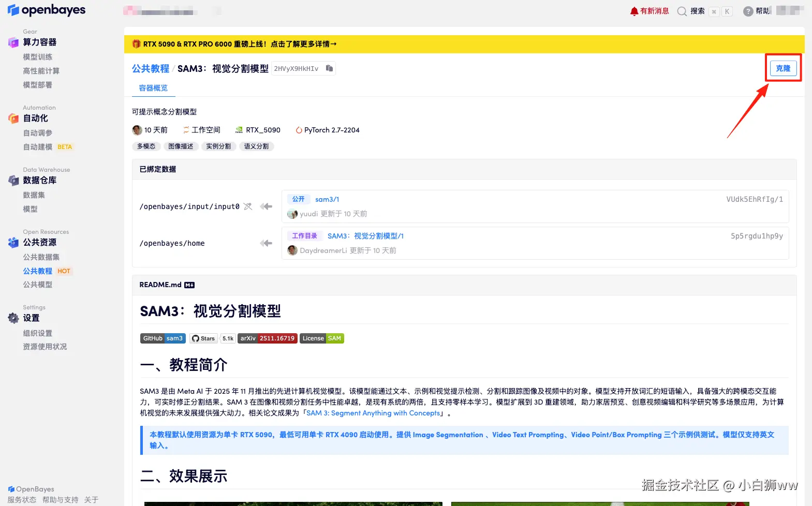Click the notification bell icon
Viewport: 812px width, 506px height.
(634, 11)
